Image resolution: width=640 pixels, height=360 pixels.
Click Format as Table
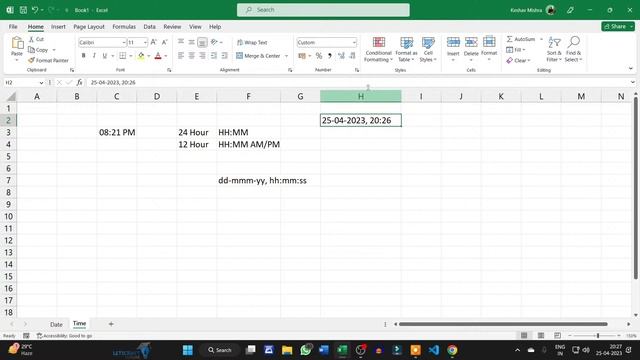[406, 50]
